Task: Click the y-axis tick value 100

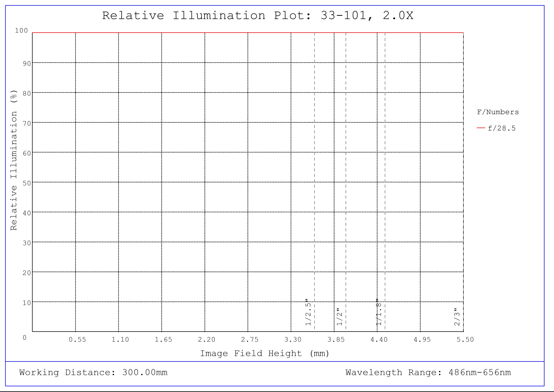Action: pos(21,30)
